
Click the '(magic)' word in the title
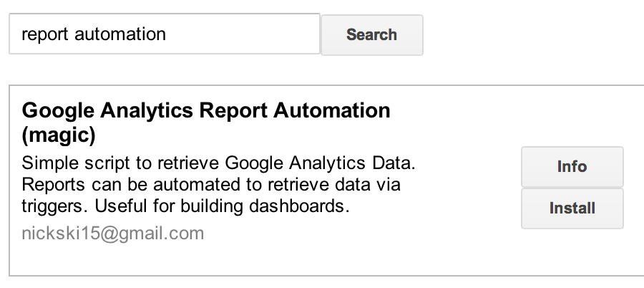click(x=59, y=135)
